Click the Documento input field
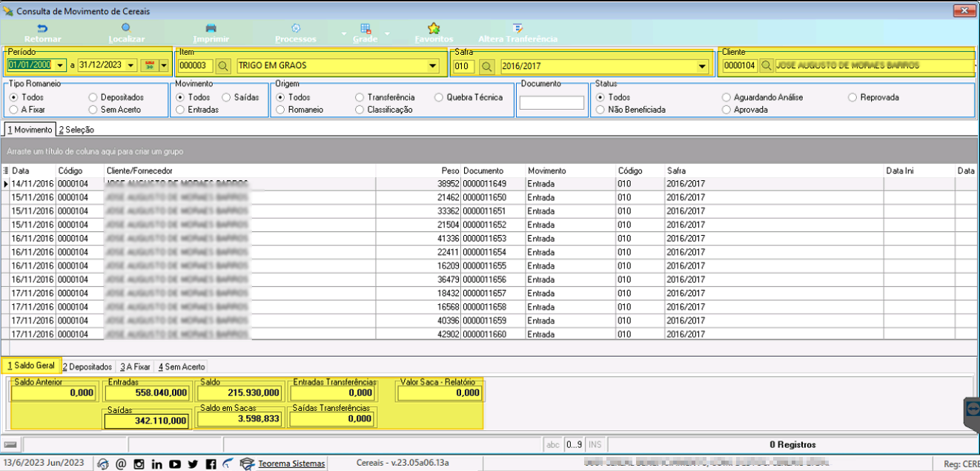Image resolution: width=980 pixels, height=471 pixels. point(552,103)
